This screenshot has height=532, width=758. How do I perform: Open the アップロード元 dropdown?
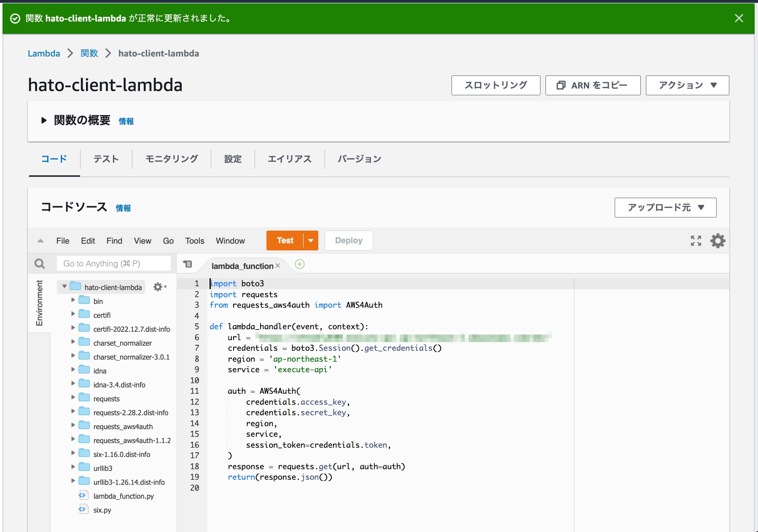(x=665, y=207)
